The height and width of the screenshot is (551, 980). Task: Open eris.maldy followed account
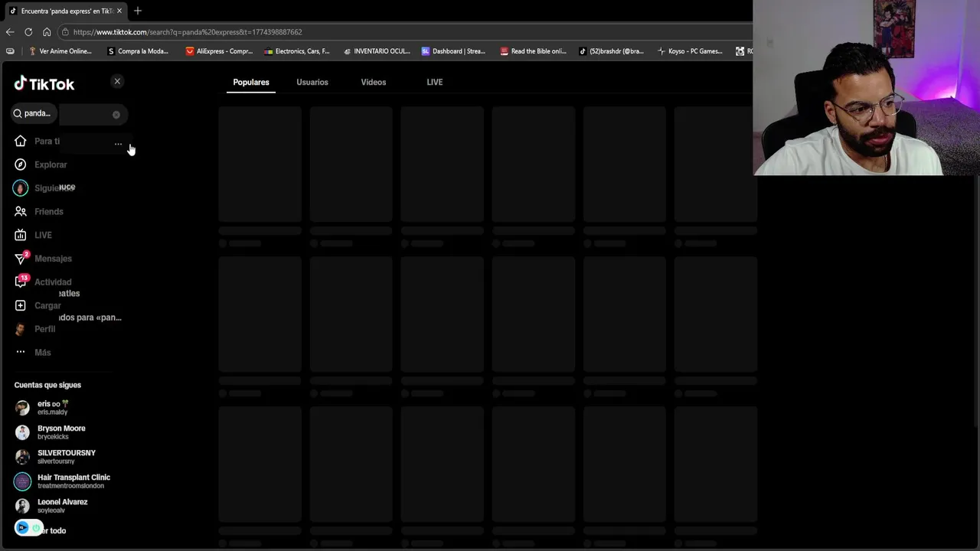pos(54,407)
